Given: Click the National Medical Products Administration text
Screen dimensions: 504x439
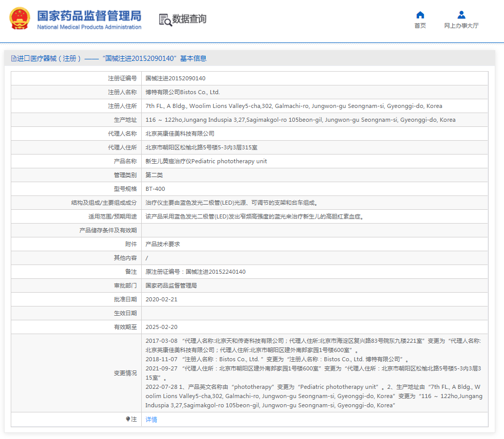Looking at the screenshot, I should 89,27.
